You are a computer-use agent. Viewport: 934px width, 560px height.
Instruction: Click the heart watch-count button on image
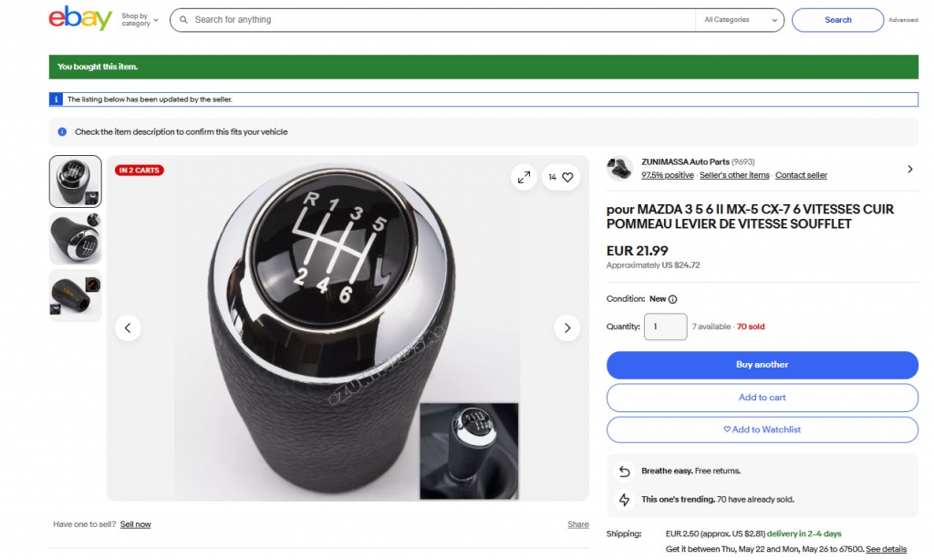tap(561, 177)
